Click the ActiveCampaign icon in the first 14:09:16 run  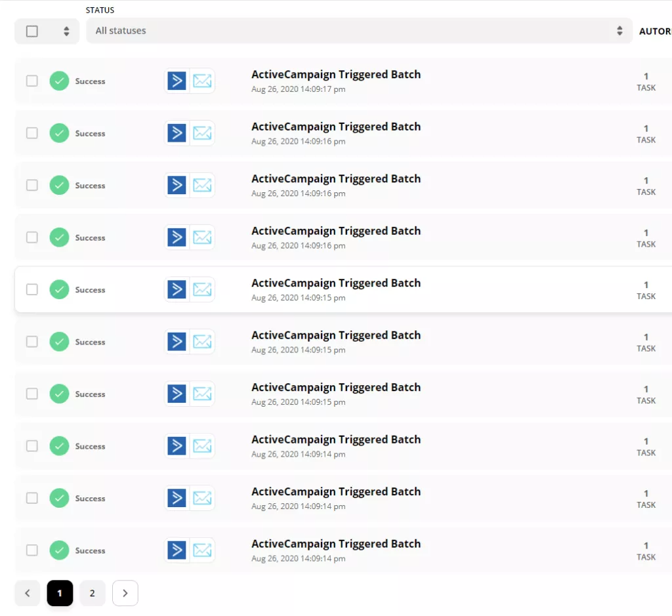[x=177, y=133]
